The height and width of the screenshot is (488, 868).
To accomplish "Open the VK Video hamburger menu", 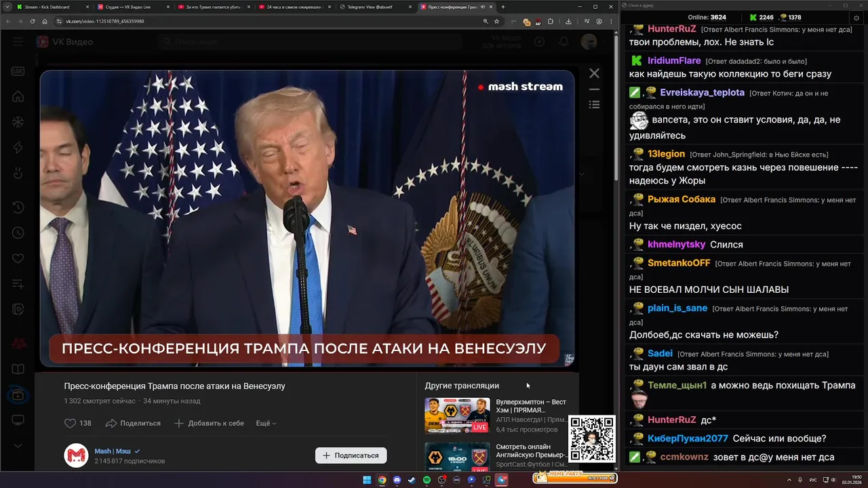I will pos(18,42).
